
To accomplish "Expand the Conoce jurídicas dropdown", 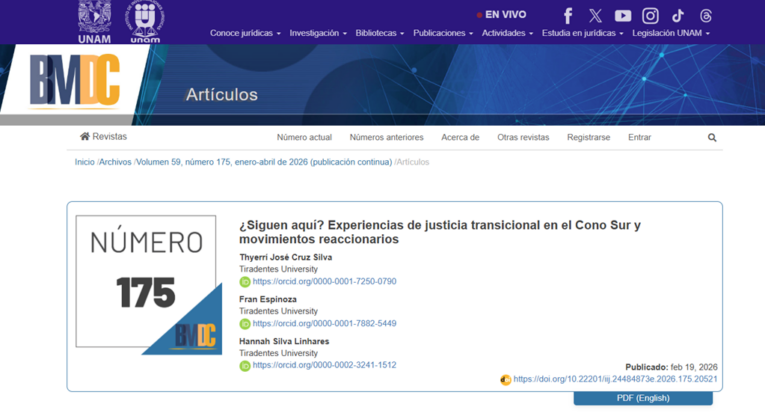I will click(x=245, y=33).
